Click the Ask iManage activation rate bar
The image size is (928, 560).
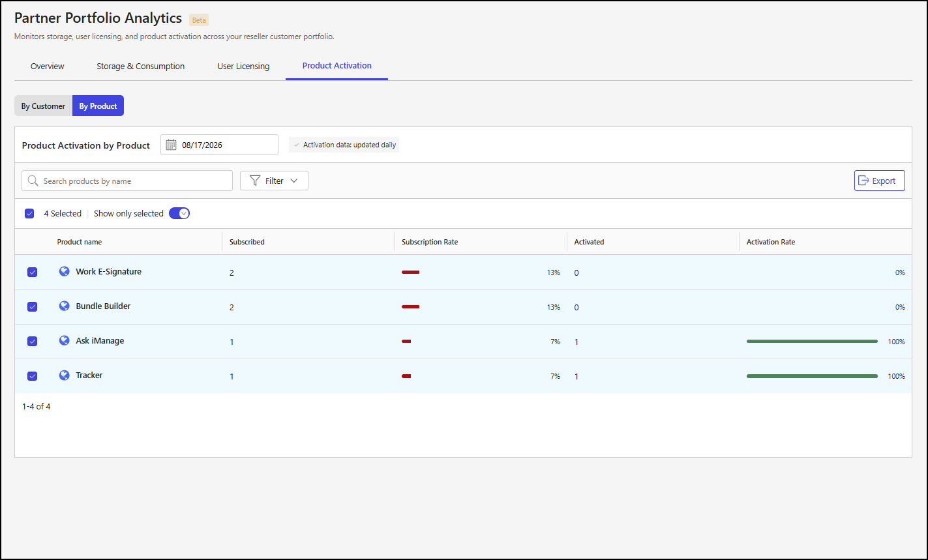(812, 341)
